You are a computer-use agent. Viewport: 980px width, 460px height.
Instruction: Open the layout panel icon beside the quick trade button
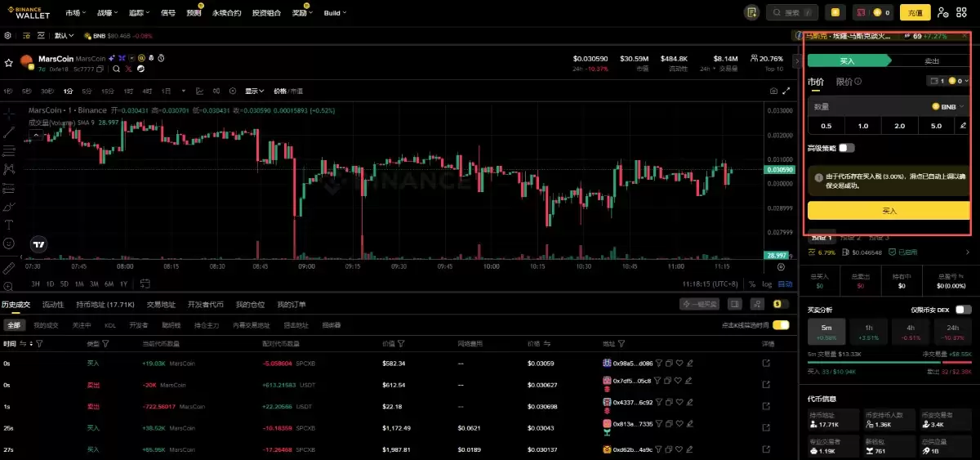pyautogui.click(x=734, y=304)
